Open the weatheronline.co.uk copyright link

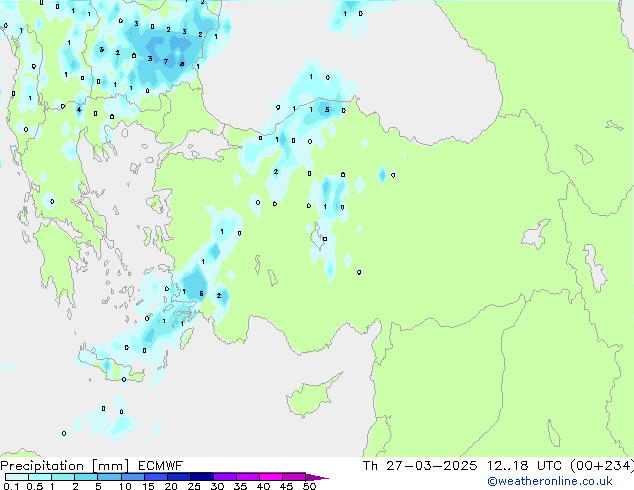550,481
